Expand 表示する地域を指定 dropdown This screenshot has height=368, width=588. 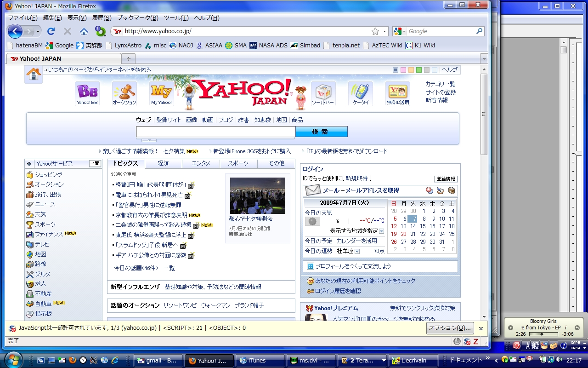[x=381, y=231]
